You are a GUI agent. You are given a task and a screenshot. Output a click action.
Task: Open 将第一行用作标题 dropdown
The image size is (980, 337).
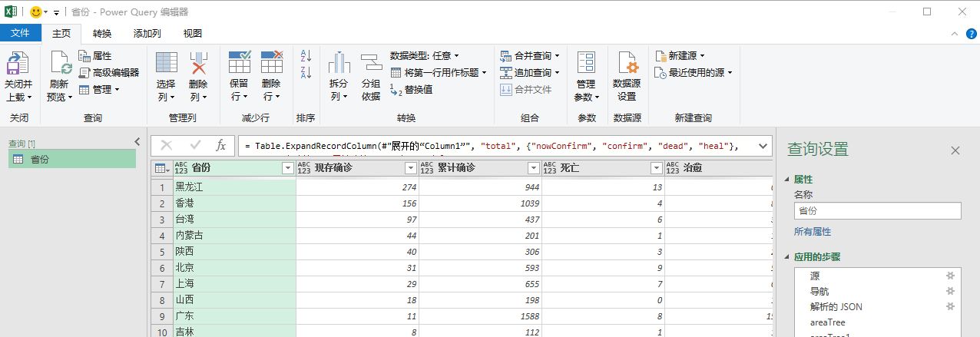438,72
